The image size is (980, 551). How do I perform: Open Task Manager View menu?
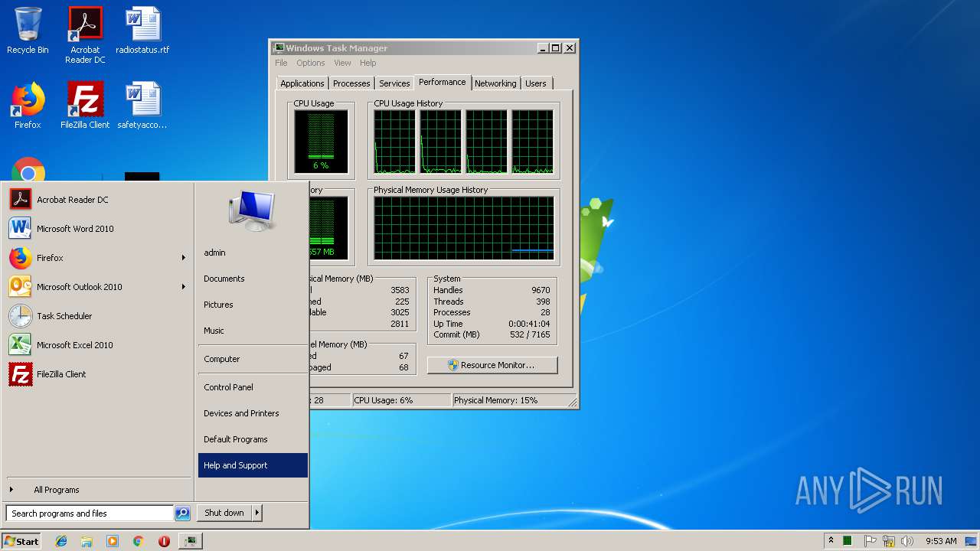click(342, 63)
